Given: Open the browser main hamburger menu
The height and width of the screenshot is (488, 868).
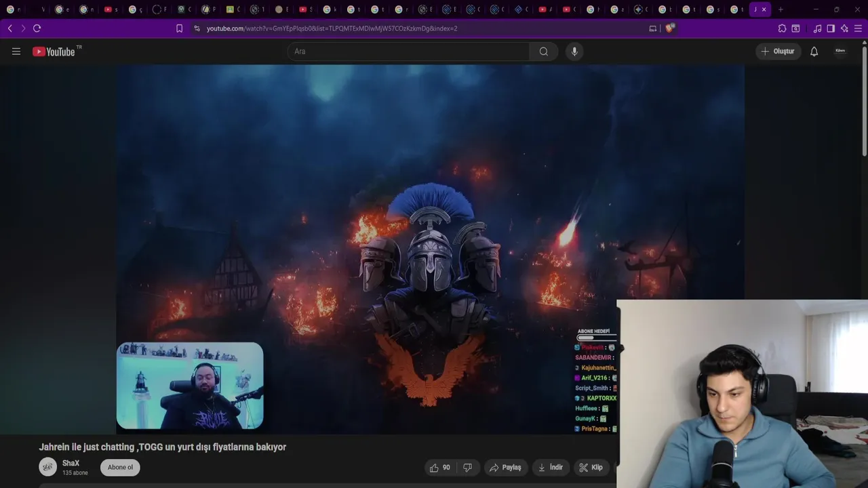Looking at the screenshot, I should (x=858, y=28).
